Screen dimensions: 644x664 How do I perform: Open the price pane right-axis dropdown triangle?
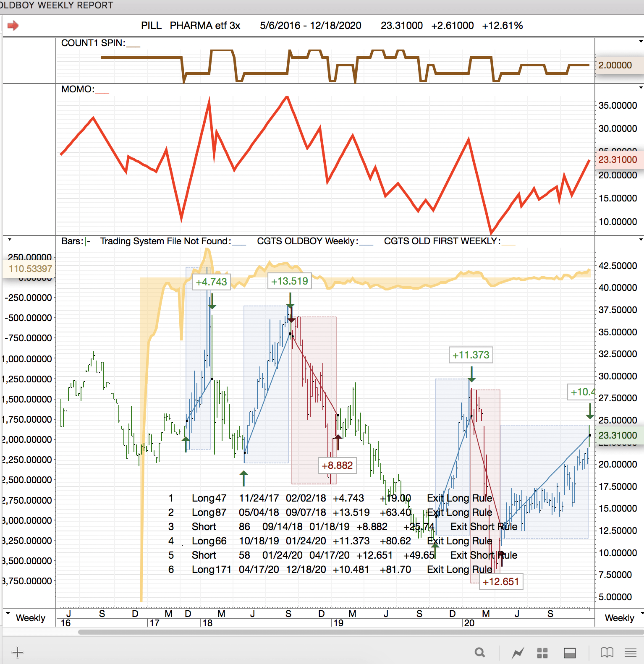tap(641, 240)
